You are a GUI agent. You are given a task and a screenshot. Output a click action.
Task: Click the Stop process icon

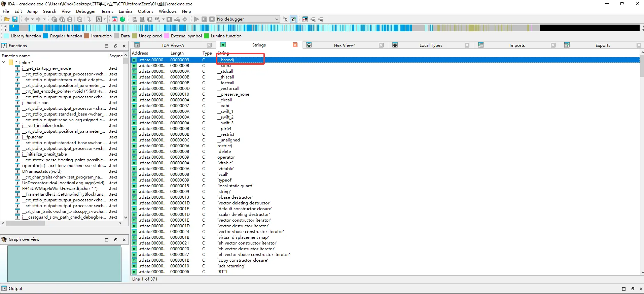[x=212, y=19]
